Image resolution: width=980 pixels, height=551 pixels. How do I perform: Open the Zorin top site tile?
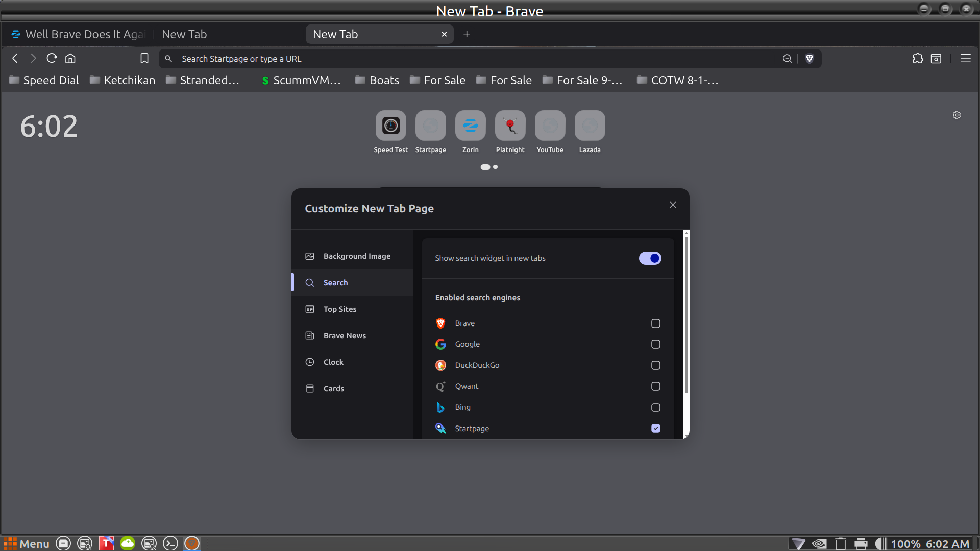click(x=470, y=126)
